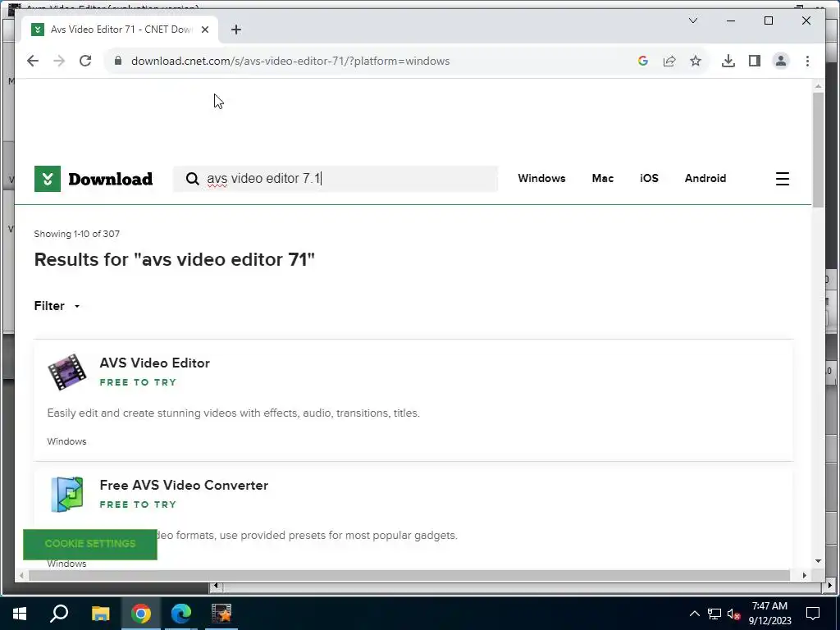Click the Cookie Settings button

[x=90, y=544]
